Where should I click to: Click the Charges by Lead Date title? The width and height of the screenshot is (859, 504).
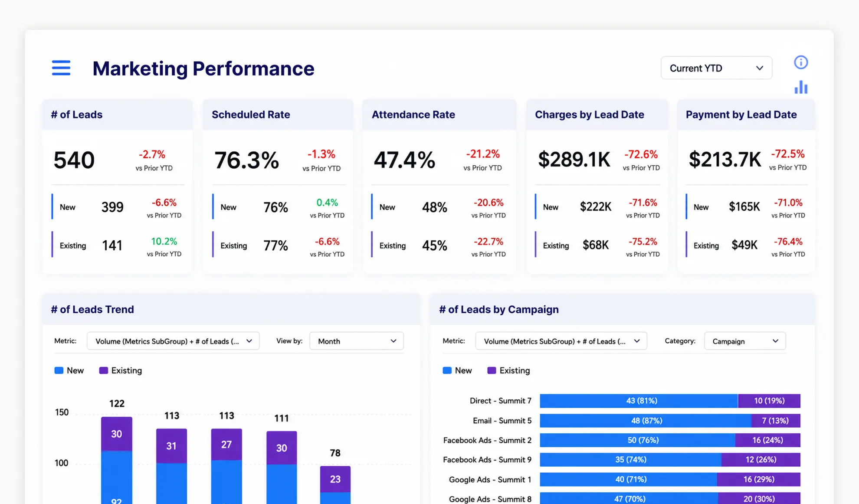(590, 115)
